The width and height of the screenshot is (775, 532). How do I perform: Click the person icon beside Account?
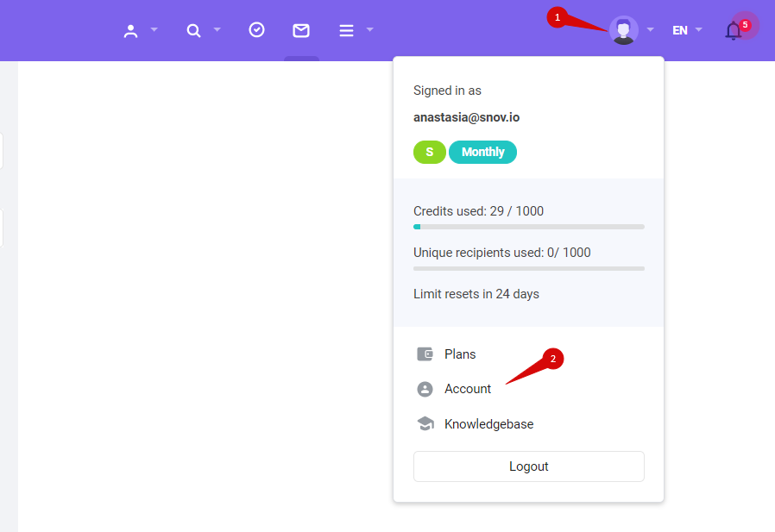pos(425,389)
